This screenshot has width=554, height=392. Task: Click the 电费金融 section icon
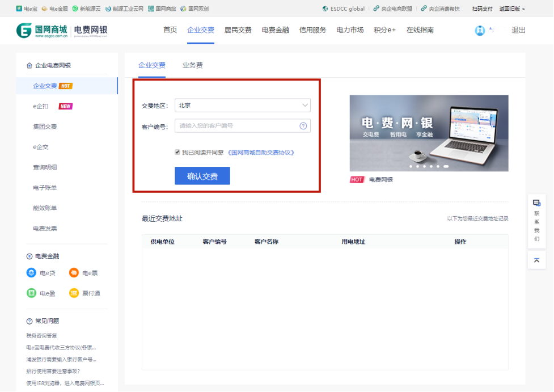[x=29, y=256]
